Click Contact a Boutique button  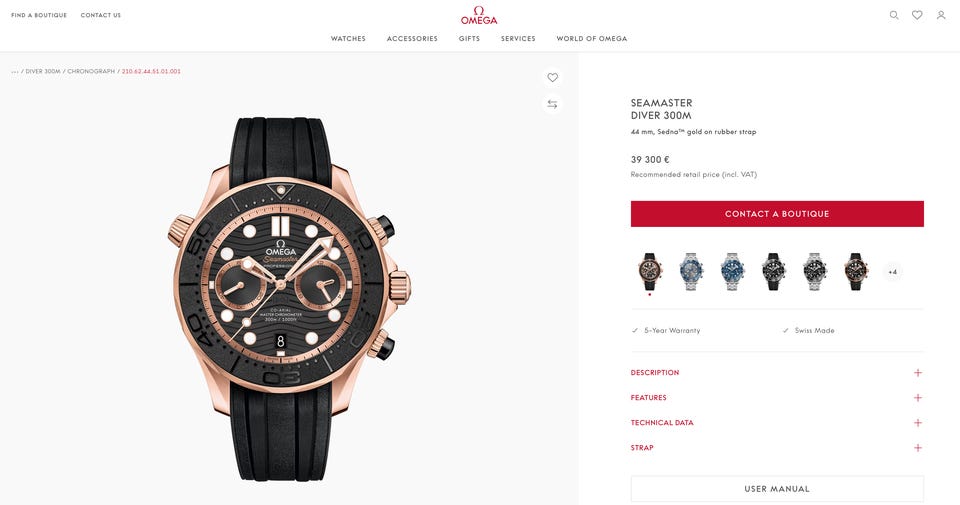coord(777,214)
